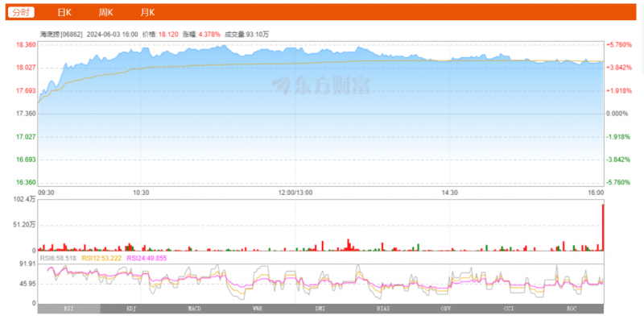
Task: Click the 17.027 price axis label
Action: (x=26, y=136)
